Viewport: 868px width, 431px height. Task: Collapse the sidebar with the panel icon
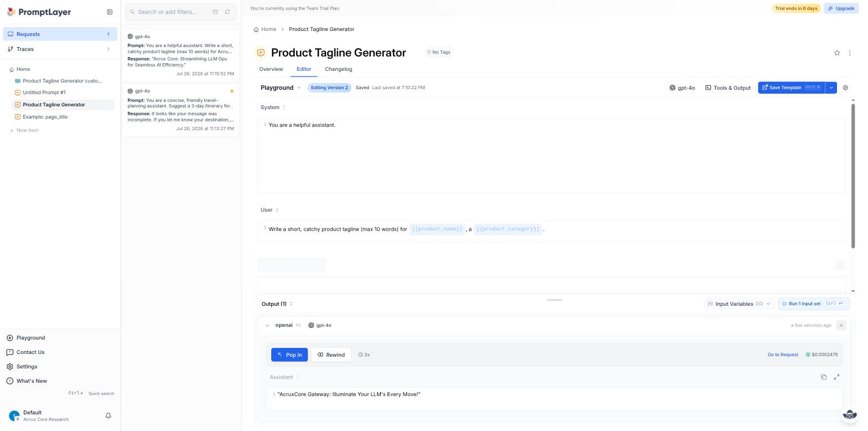point(110,12)
